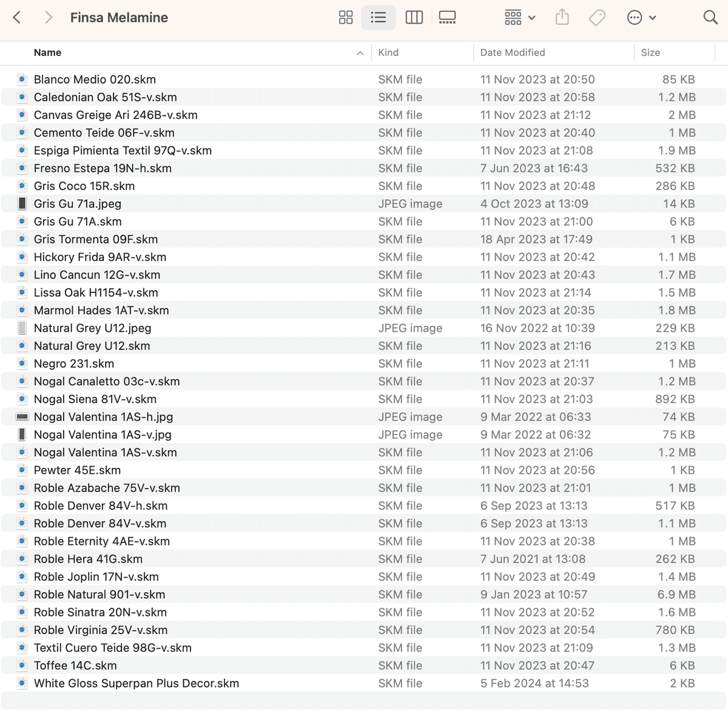The image size is (728, 713).
Task: Open the more actions ellipsis menu
Action: tap(641, 18)
